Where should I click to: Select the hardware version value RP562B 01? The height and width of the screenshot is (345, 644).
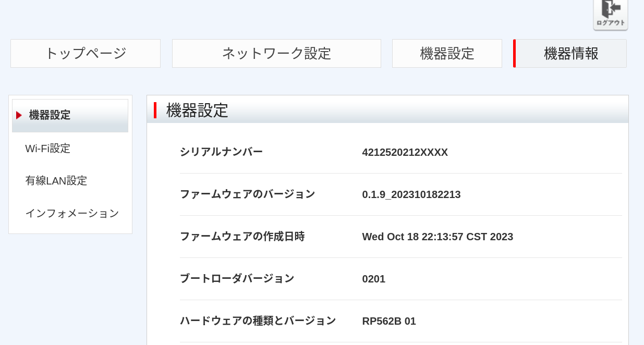tap(388, 321)
